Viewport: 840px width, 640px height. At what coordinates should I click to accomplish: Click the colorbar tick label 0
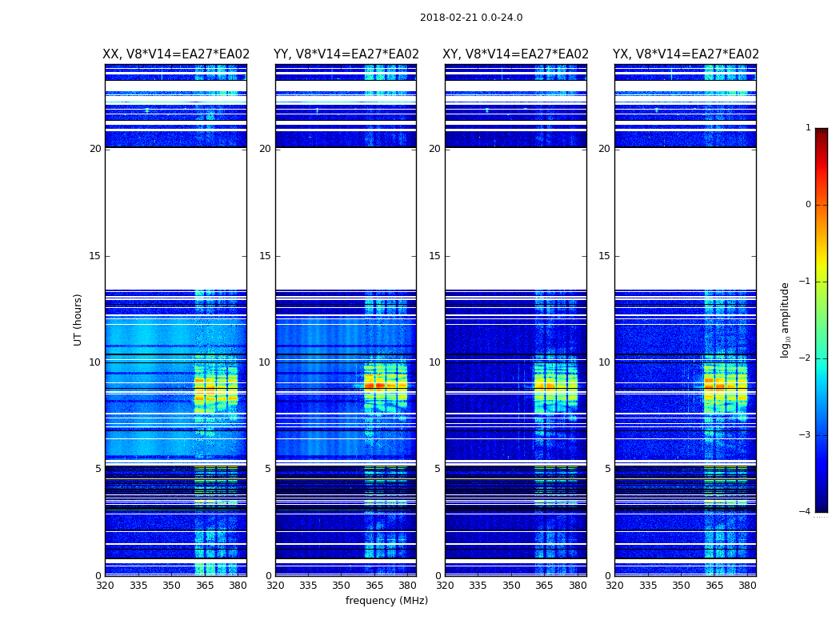pyautogui.click(x=807, y=205)
